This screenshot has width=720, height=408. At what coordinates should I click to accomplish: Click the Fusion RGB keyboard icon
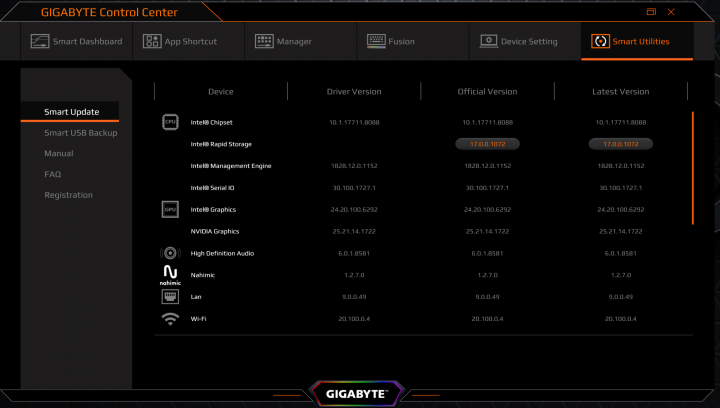376,41
